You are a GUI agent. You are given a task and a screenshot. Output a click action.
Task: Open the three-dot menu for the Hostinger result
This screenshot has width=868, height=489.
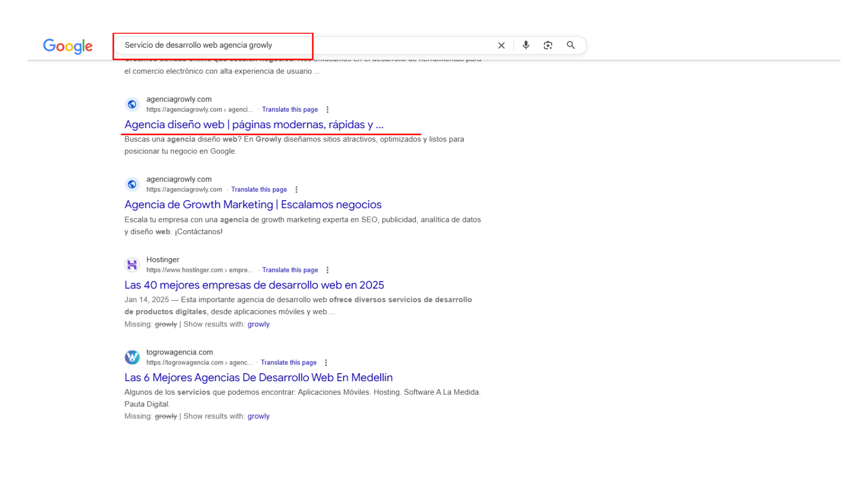pyautogui.click(x=328, y=270)
